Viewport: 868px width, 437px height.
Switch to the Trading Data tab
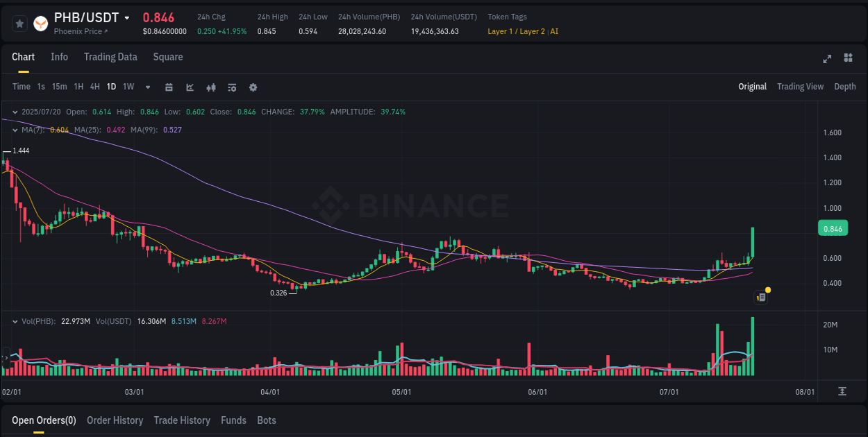(x=110, y=57)
